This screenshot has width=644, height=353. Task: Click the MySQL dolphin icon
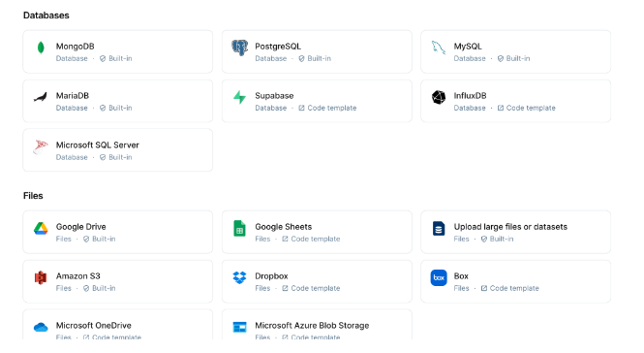pyautogui.click(x=439, y=48)
